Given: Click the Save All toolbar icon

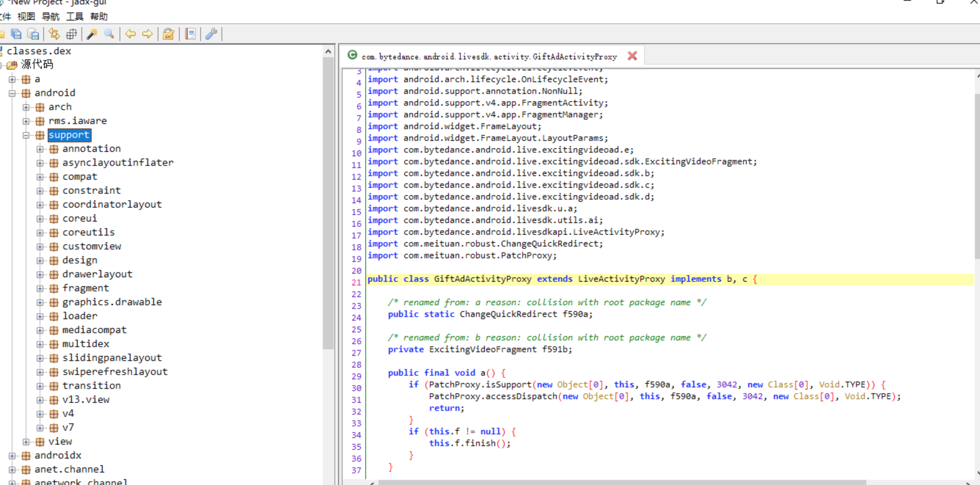Looking at the screenshot, I should (x=16, y=34).
